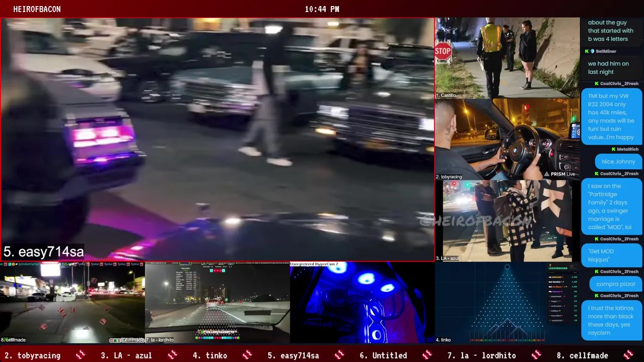Click the '4. tinko' thumbnail label

click(x=443, y=340)
